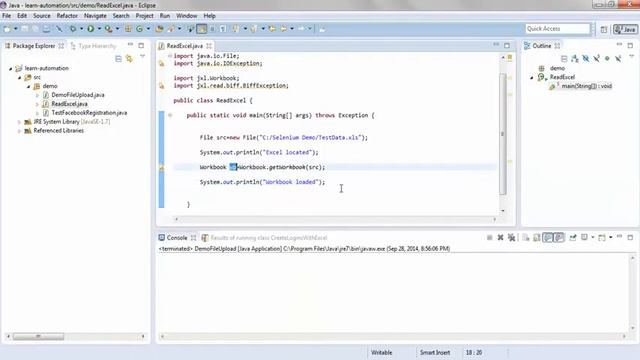This screenshot has height=360, width=640.
Task: Click Collapse All icon in Package Explorer
Action: (x=118, y=59)
